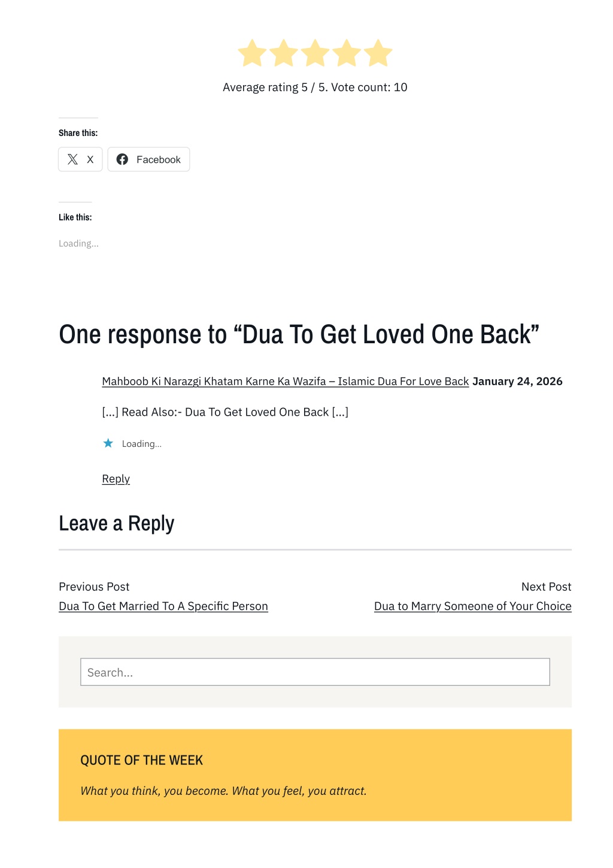
Task: Click the January 24, 2026 comment date
Action: coord(517,382)
